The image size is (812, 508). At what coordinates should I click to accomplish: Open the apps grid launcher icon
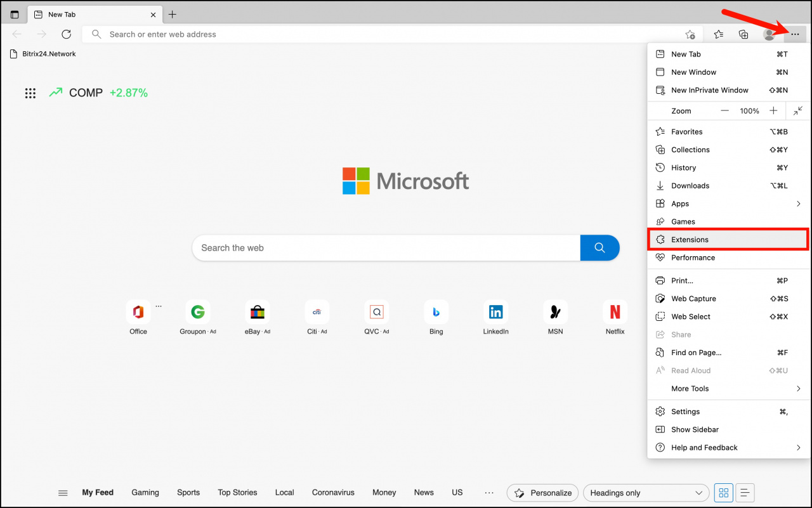[x=30, y=93]
